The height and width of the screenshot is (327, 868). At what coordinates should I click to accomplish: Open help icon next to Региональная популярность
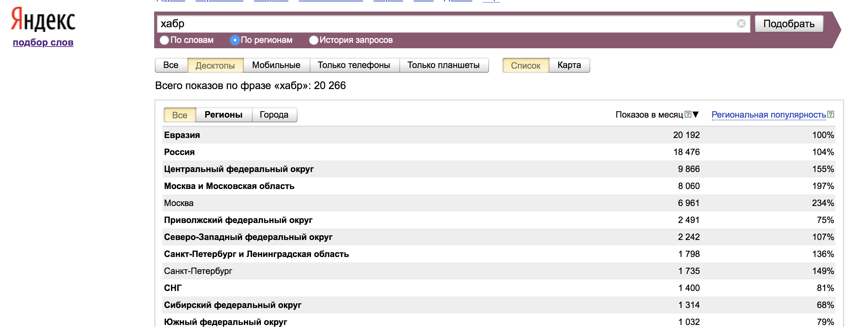point(830,114)
